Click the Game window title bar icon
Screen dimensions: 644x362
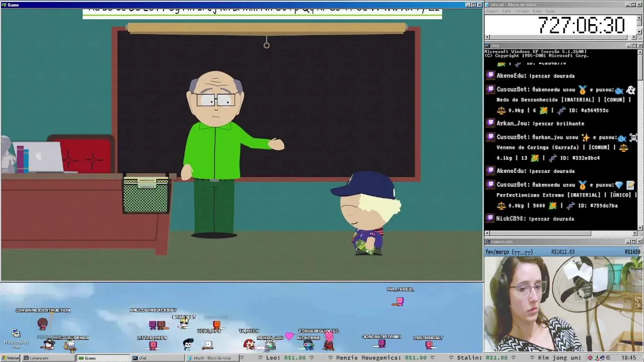pos(4,5)
